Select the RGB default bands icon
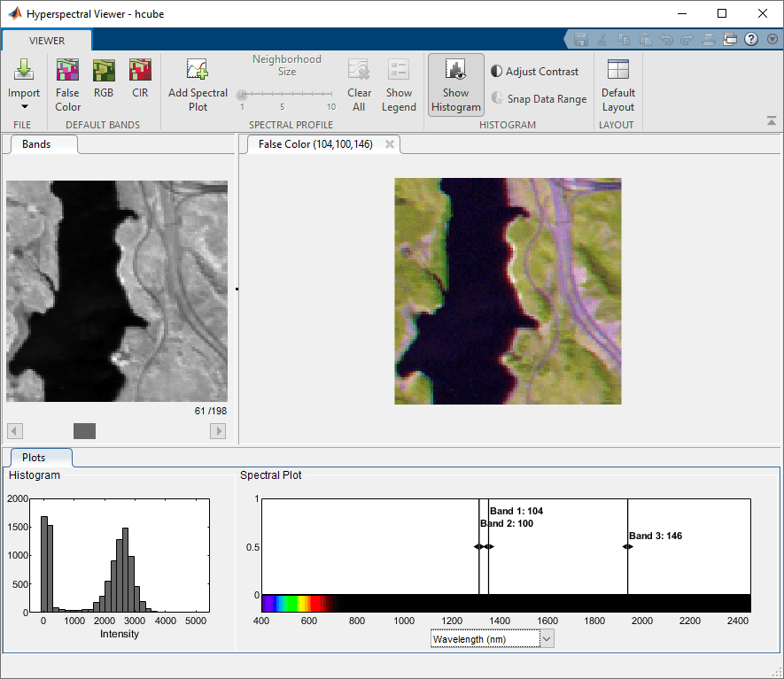Screen dimensions: 784x679 click(x=104, y=71)
